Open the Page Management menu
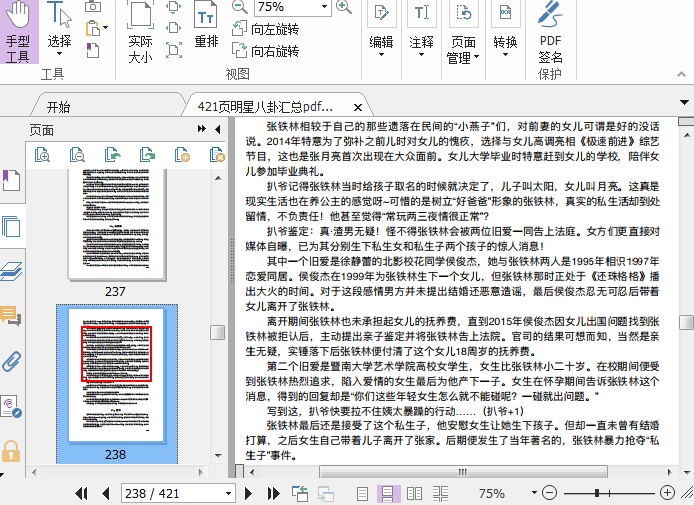The image size is (694, 505). click(x=463, y=32)
